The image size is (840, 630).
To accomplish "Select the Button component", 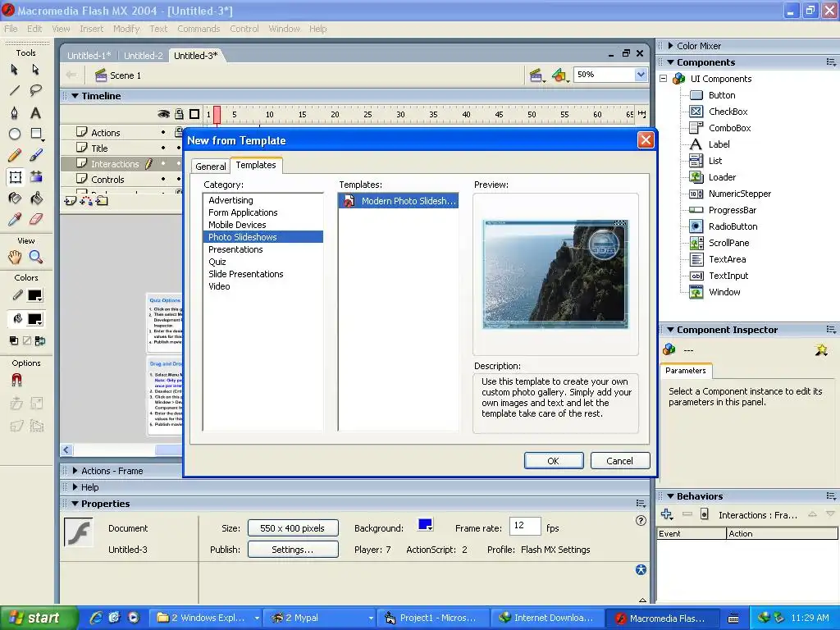I will click(722, 95).
